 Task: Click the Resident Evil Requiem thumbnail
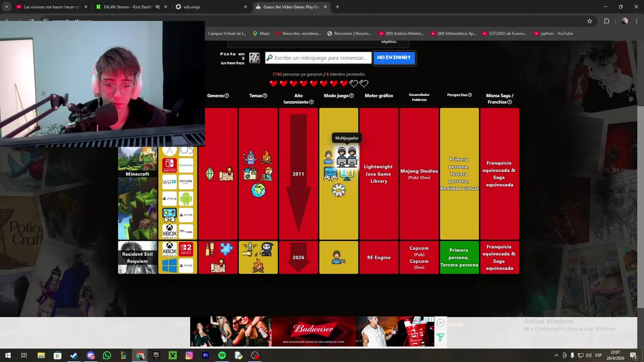pyautogui.click(x=137, y=257)
